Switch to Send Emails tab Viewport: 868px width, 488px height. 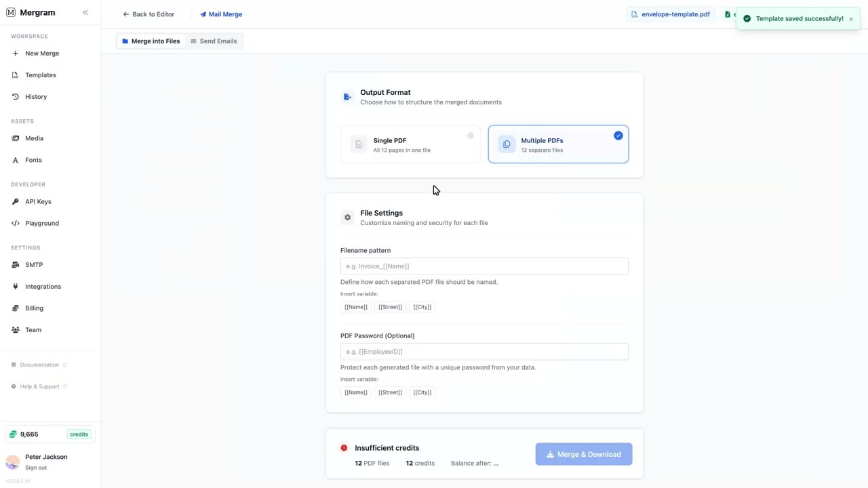coord(214,41)
